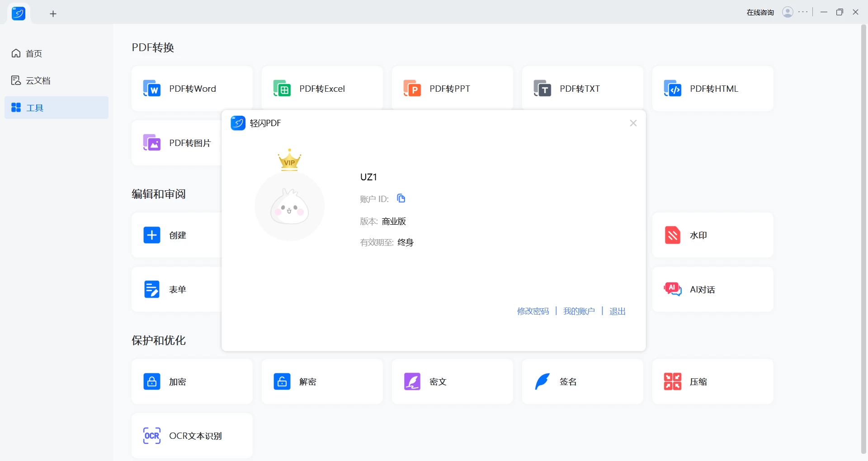Click the user avatar in account dialog
Viewport: 868px width, 461px height.
289,206
